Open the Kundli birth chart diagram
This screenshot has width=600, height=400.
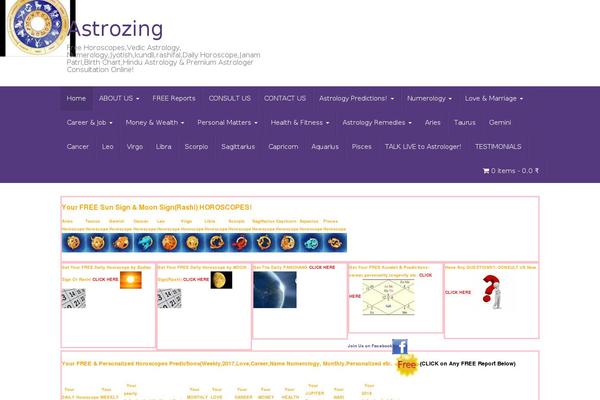coord(388,297)
